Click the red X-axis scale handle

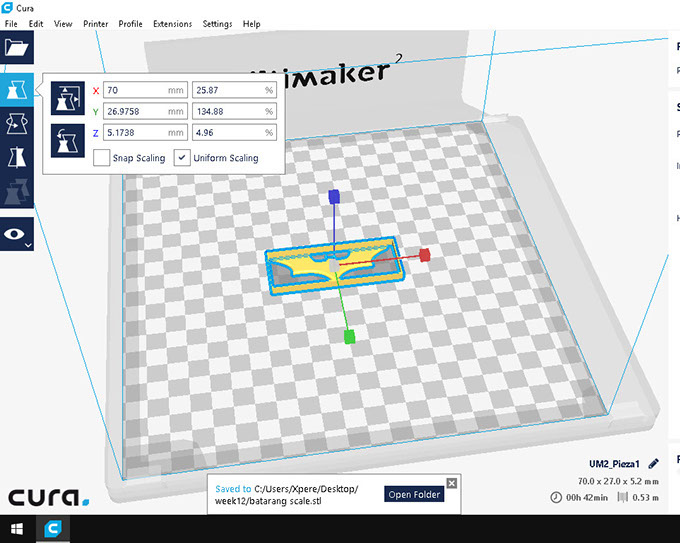coord(425,255)
